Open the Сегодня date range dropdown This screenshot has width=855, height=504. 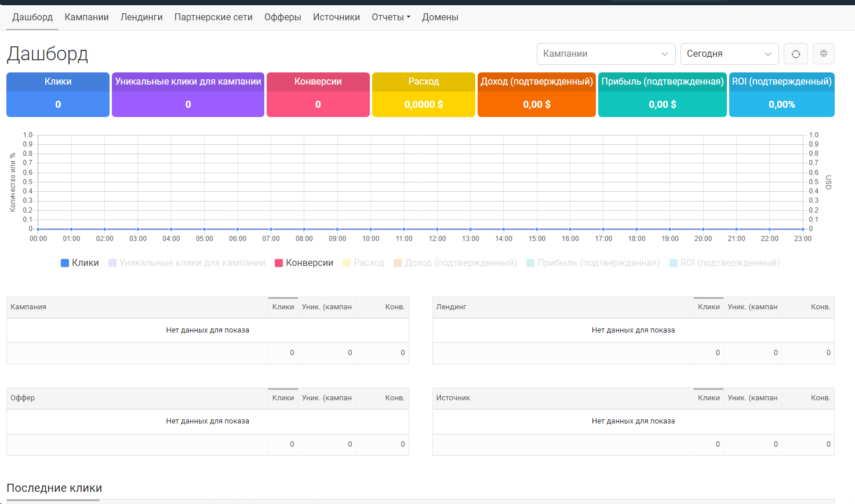pyautogui.click(x=729, y=54)
